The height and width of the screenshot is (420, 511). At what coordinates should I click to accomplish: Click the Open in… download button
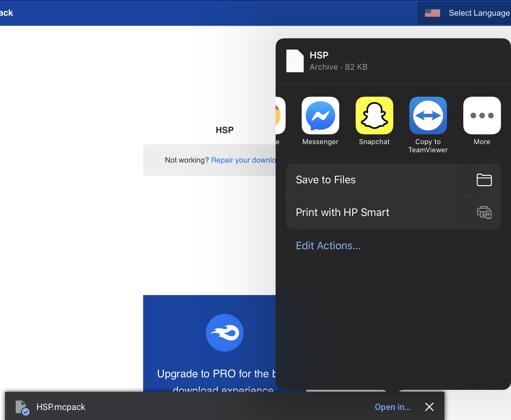393,407
